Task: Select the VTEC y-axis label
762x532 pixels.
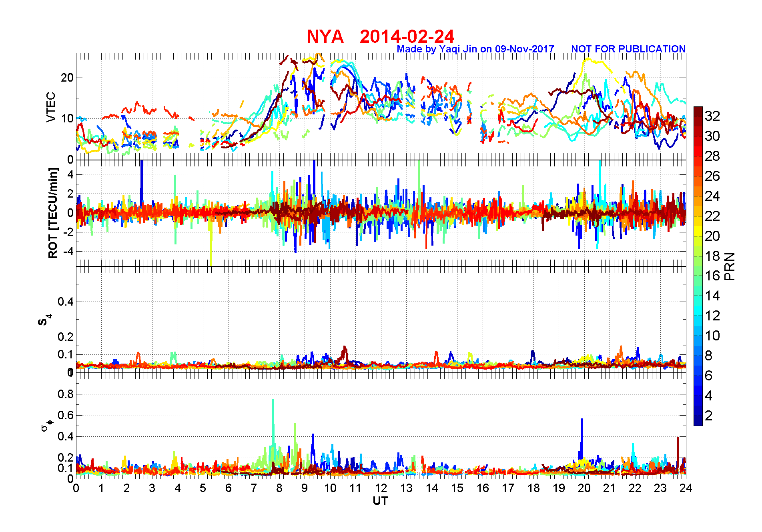Action: pyautogui.click(x=51, y=107)
